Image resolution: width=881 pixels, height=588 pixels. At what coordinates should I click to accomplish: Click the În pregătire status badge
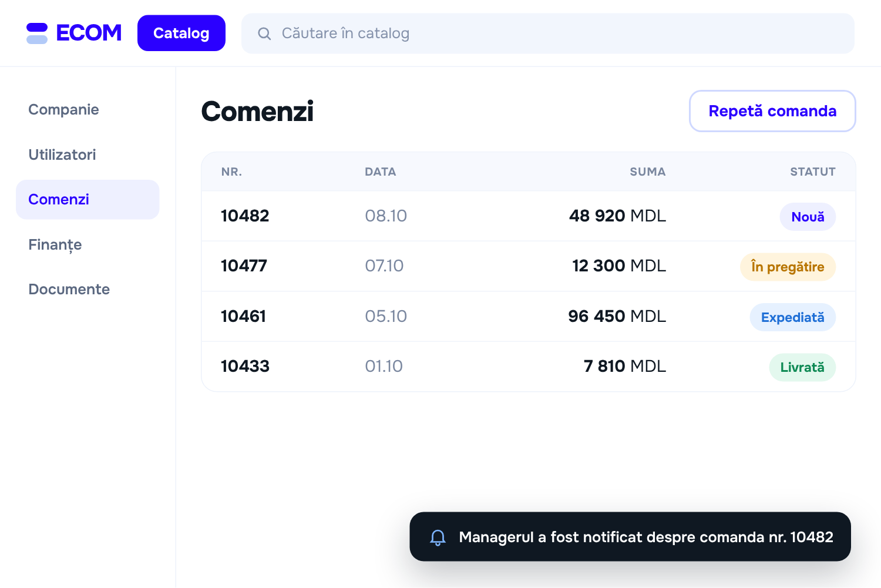tap(788, 267)
